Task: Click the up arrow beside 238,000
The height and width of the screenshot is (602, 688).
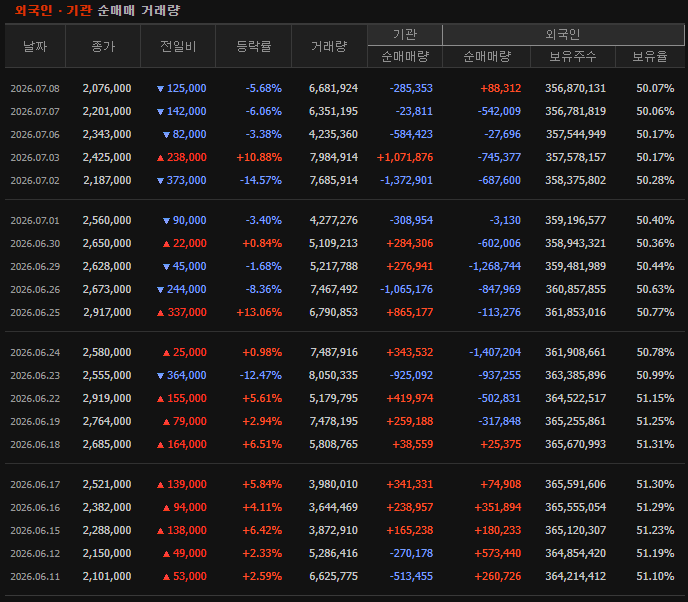Action: pos(161,158)
